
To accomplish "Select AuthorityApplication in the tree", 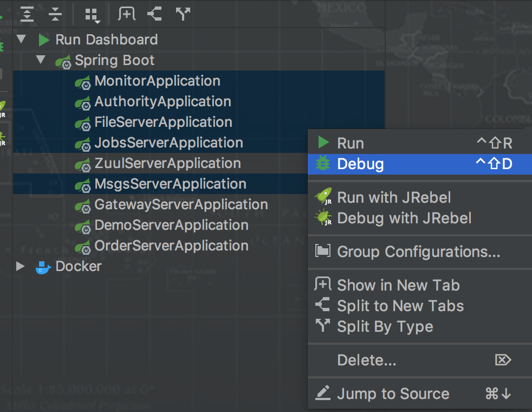I will pyautogui.click(x=163, y=101).
